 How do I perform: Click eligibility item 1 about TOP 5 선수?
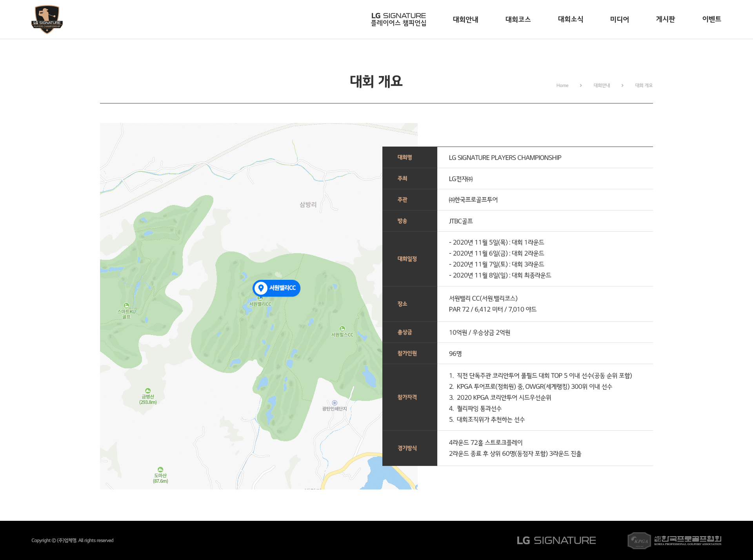click(x=540, y=376)
